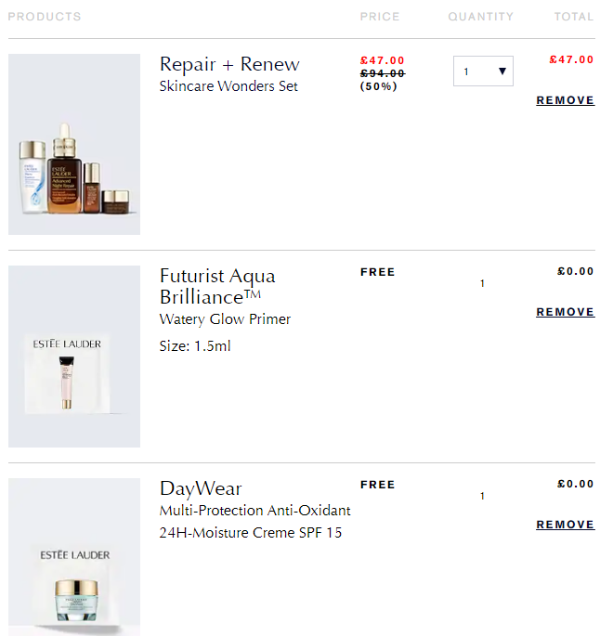This screenshot has height=636, width=600.
Task: Click the (50%) discount label
Action: pyautogui.click(x=378, y=86)
